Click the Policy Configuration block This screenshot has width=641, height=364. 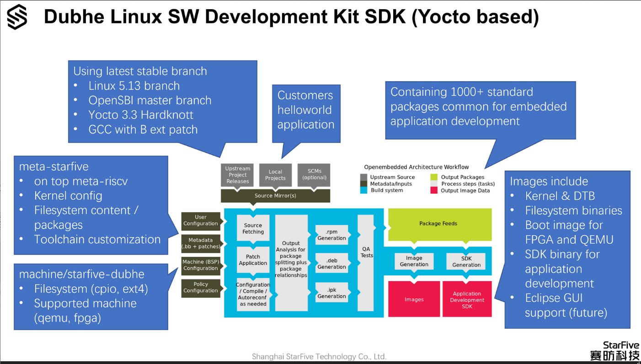[201, 288]
